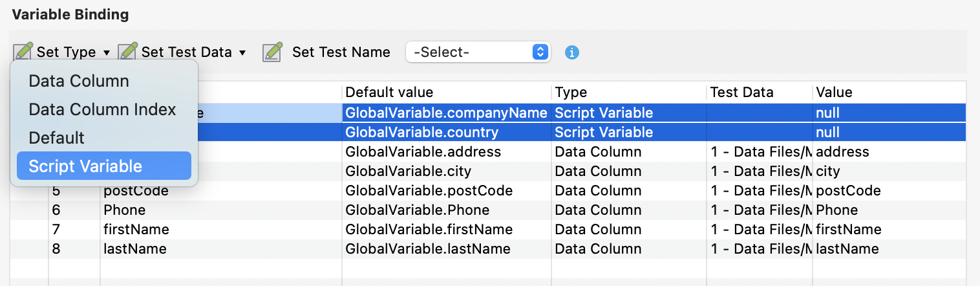Choose Data Column Index menu option
The image size is (980, 286).
pos(102,109)
